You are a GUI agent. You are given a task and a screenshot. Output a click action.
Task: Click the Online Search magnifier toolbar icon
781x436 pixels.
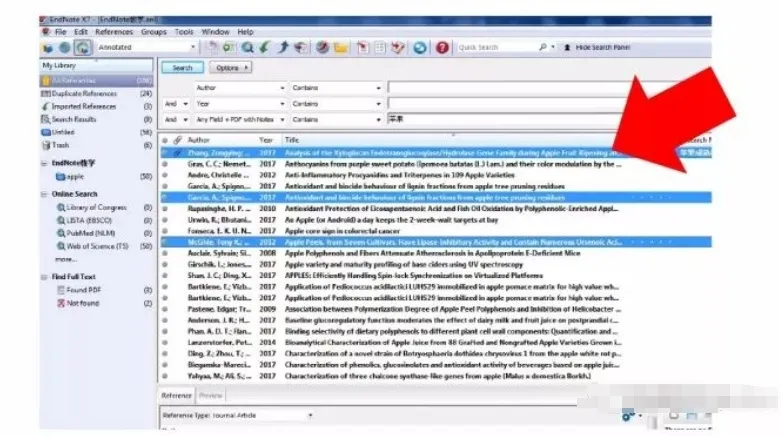[247, 47]
